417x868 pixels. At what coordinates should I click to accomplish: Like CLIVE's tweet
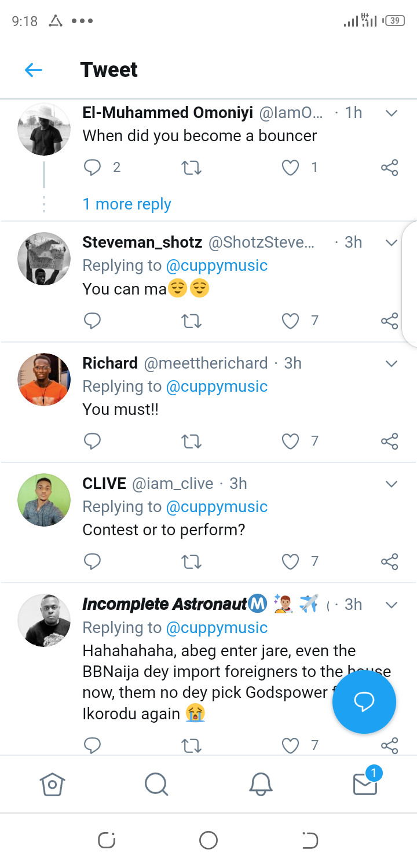point(290,562)
